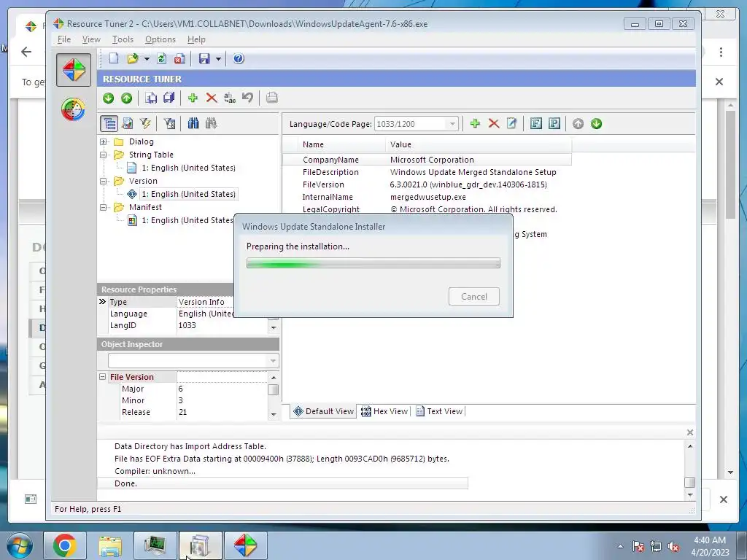The width and height of the screenshot is (747, 560).
Task: Open the File menu
Action: (x=64, y=39)
